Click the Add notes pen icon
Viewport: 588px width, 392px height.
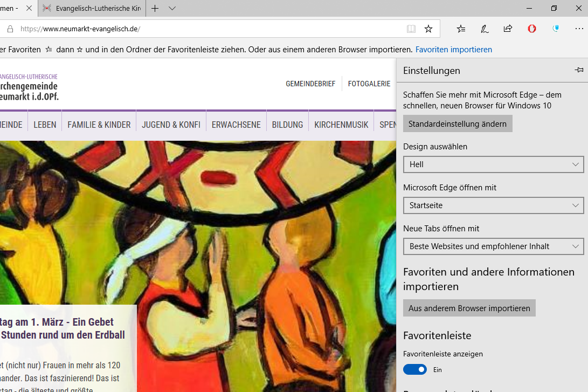click(x=485, y=29)
